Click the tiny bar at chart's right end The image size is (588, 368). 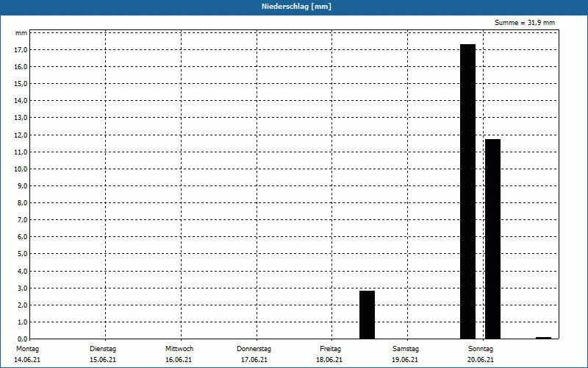point(543,338)
